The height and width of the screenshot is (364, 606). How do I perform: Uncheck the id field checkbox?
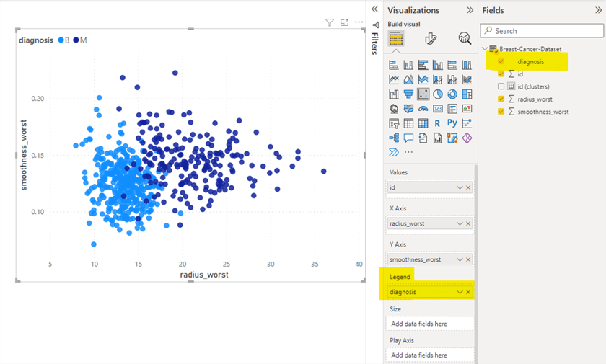501,74
